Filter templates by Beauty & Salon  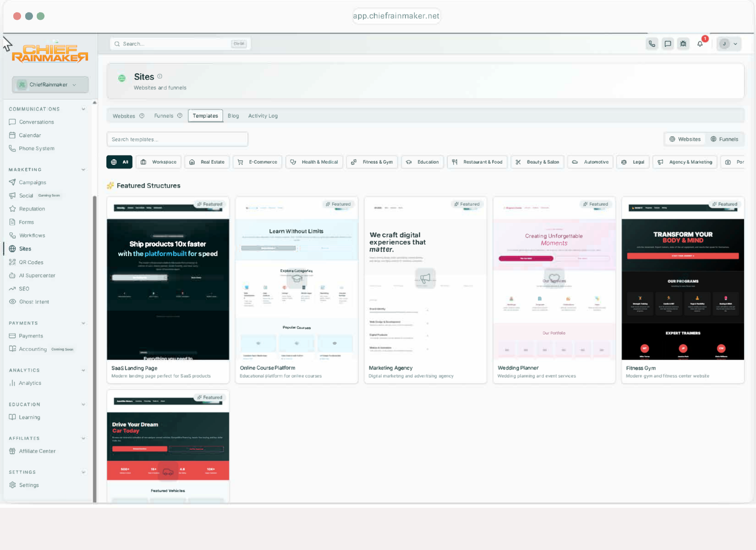pyautogui.click(x=537, y=162)
